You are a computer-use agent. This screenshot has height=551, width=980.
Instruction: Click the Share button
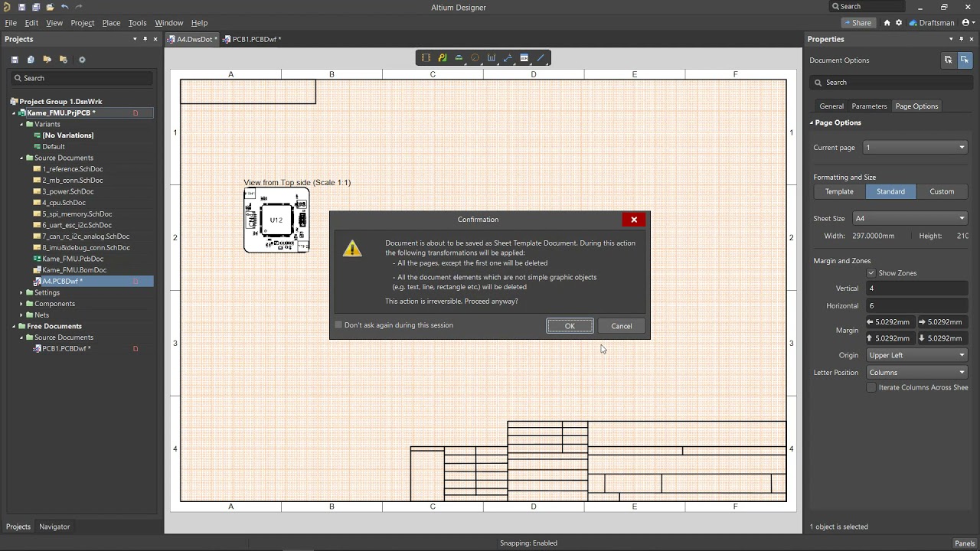tap(857, 23)
